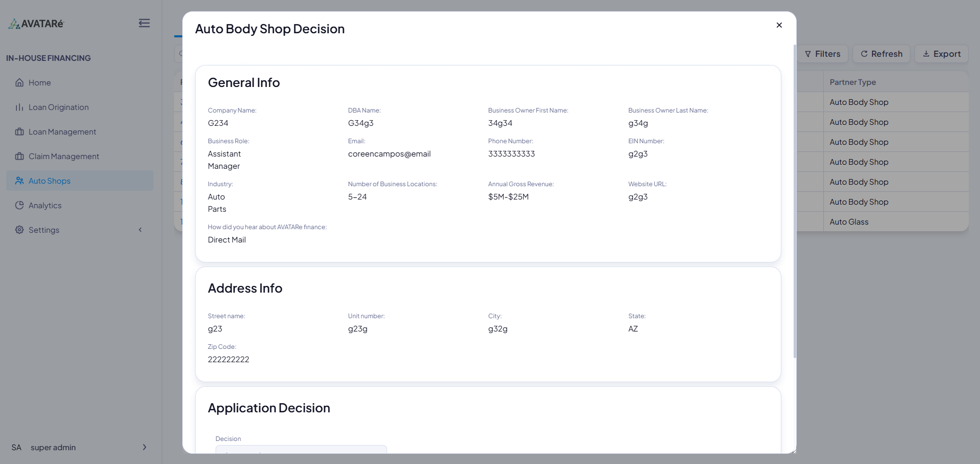Toggle the sidebar closed with the Settings chevron

click(x=140, y=230)
